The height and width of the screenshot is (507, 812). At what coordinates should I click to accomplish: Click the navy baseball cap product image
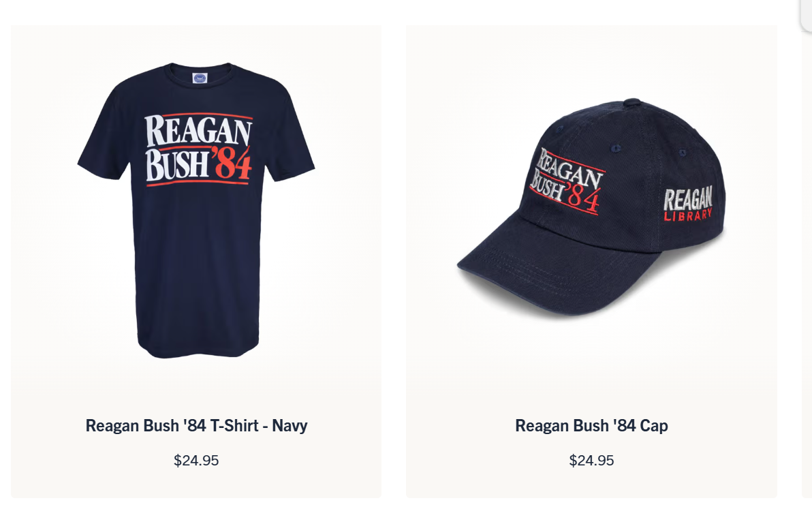pos(591,207)
